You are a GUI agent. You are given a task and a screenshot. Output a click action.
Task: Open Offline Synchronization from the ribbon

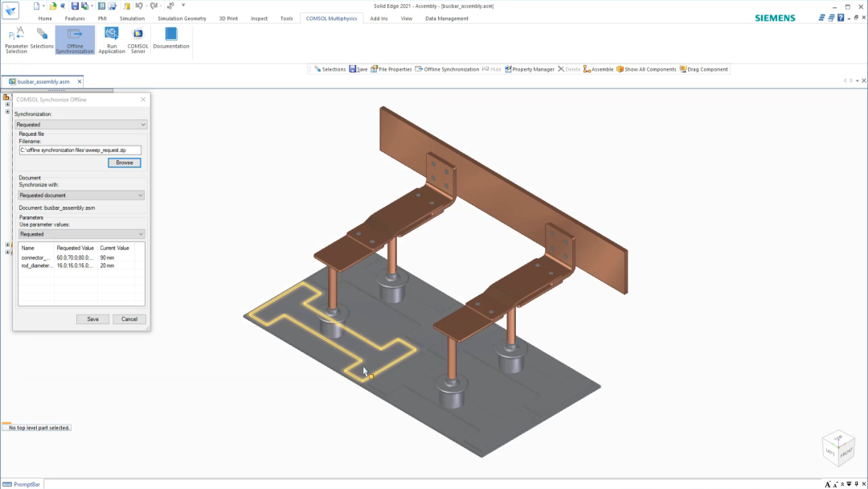pyautogui.click(x=75, y=39)
